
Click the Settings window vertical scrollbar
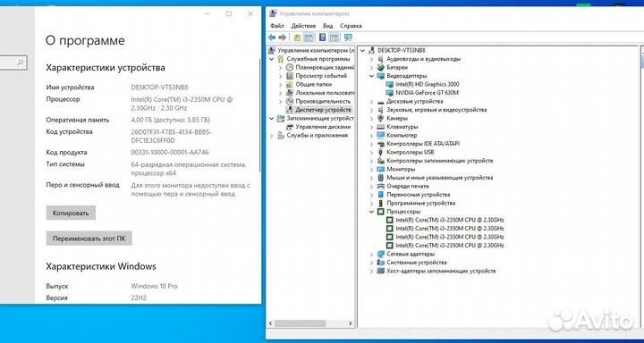[259, 116]
